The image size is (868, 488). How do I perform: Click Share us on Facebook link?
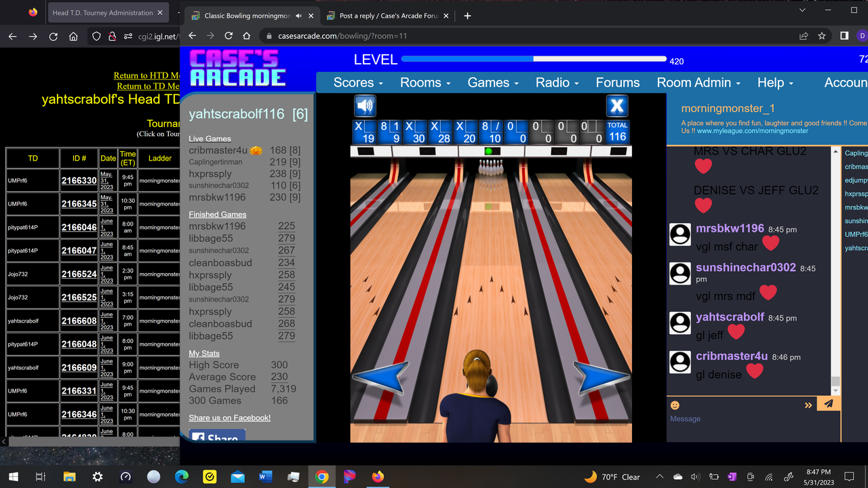(x=229, y=418)
